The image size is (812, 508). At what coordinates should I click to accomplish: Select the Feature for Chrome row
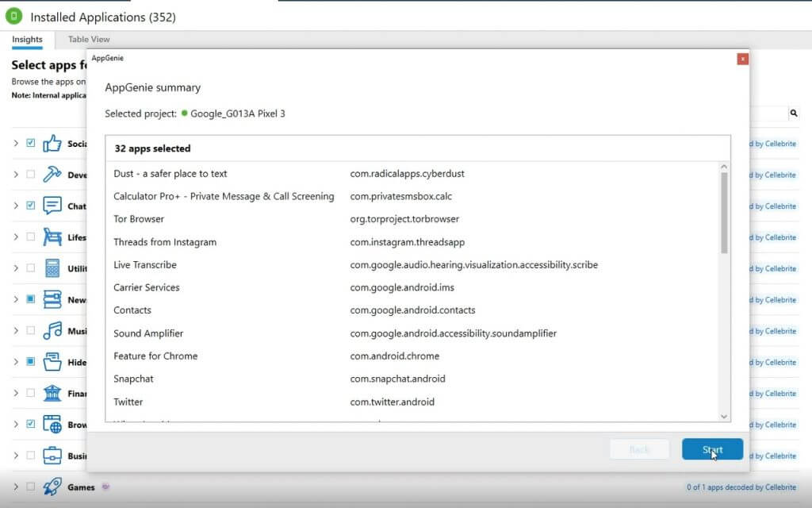(412, 356)
